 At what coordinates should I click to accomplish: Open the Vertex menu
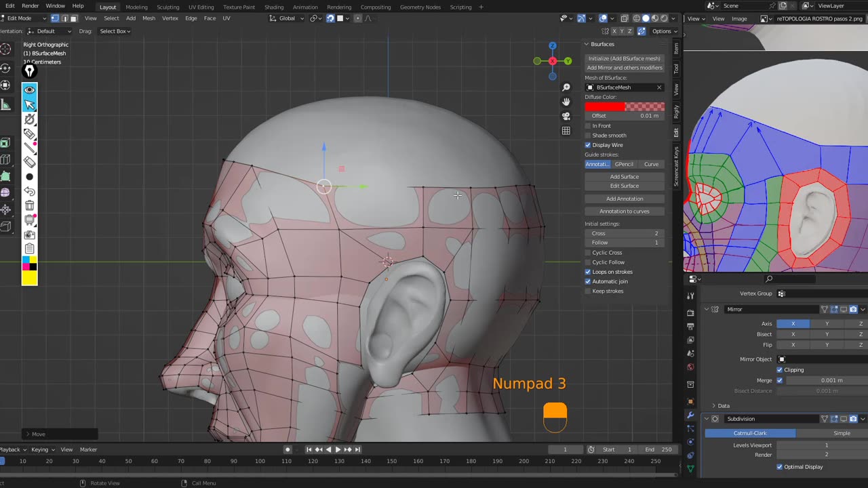pos(170,18)
